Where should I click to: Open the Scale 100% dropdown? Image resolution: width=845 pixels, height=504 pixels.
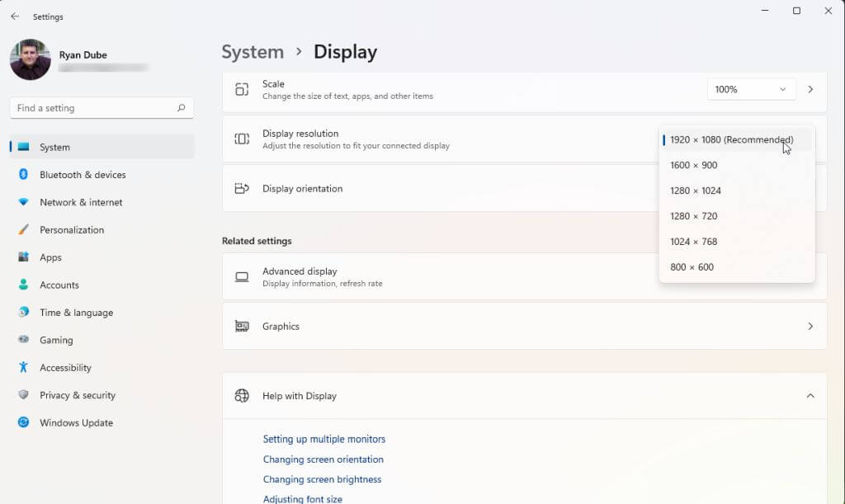(x=751, y=89)
